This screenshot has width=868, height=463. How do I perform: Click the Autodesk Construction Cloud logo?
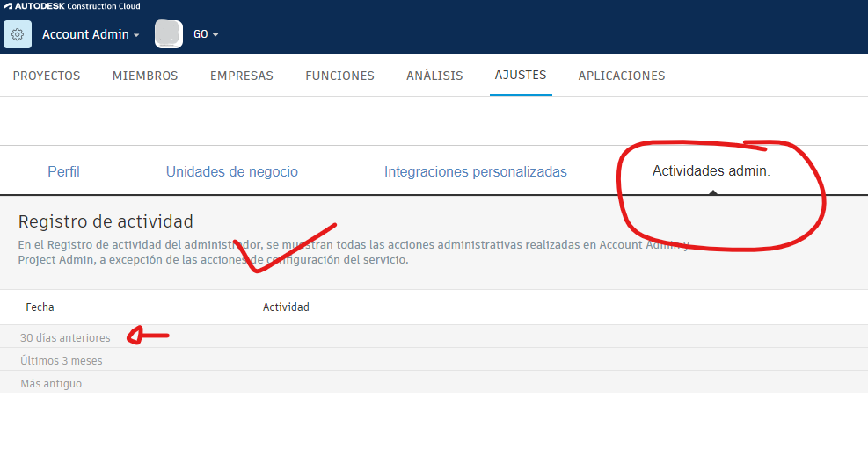point(72,6)
